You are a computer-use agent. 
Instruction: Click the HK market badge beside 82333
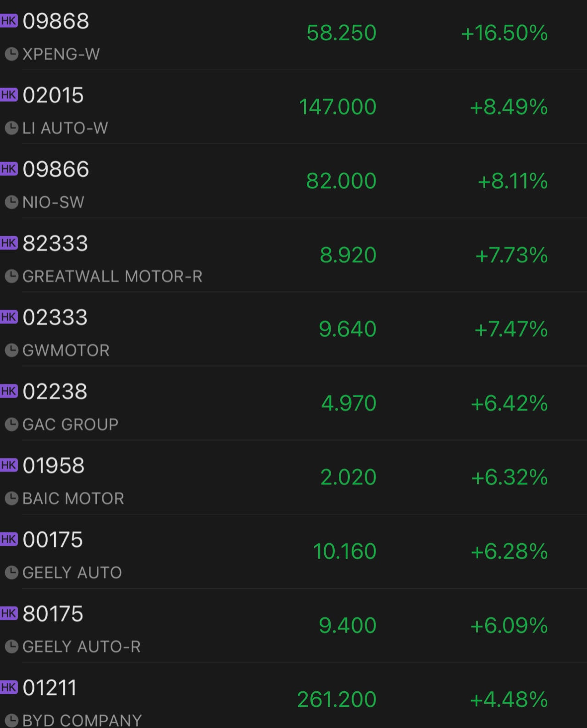pos(8,243)
